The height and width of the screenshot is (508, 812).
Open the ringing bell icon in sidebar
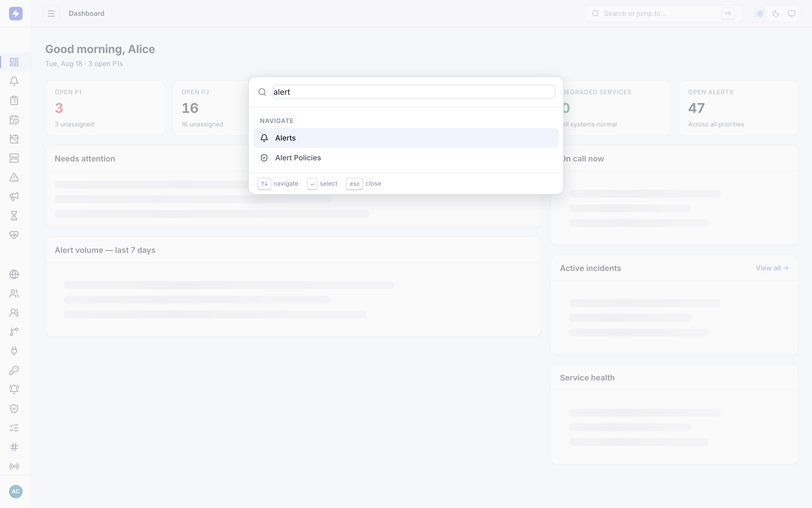(14, 389)
